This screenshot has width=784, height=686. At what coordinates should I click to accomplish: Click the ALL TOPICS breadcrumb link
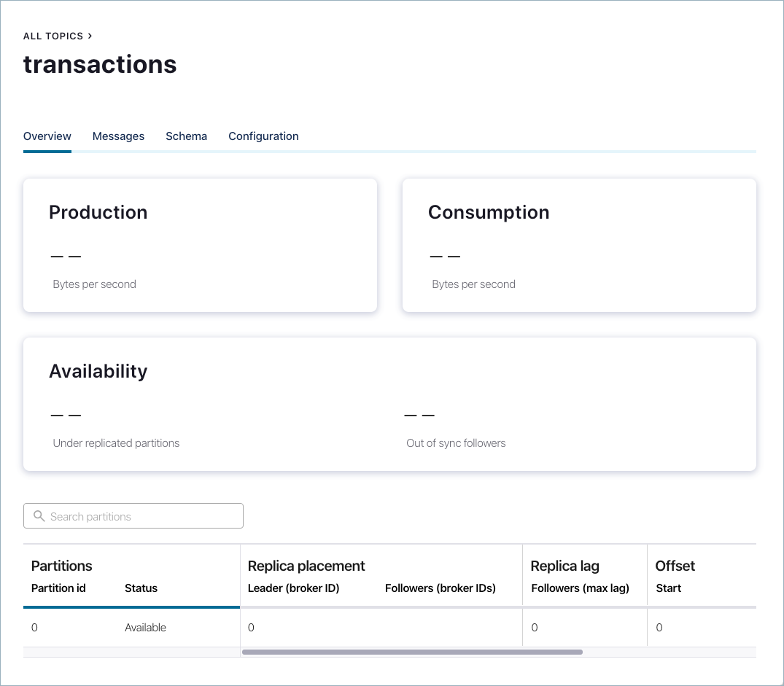pyautogui.click(x=53, y=36)
